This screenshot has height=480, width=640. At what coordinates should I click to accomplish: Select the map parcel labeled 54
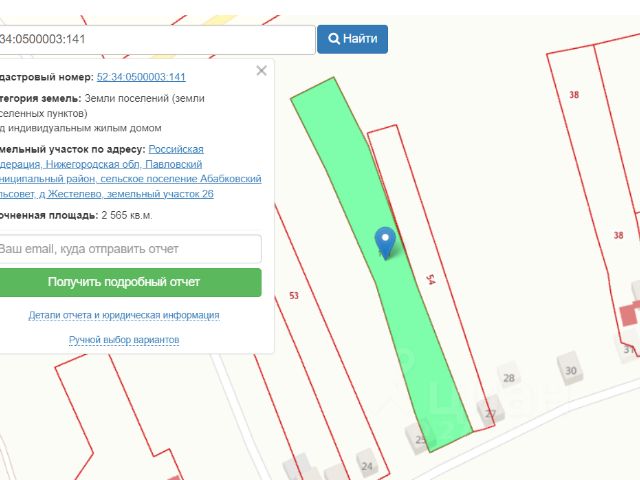[x=430, y=280]
